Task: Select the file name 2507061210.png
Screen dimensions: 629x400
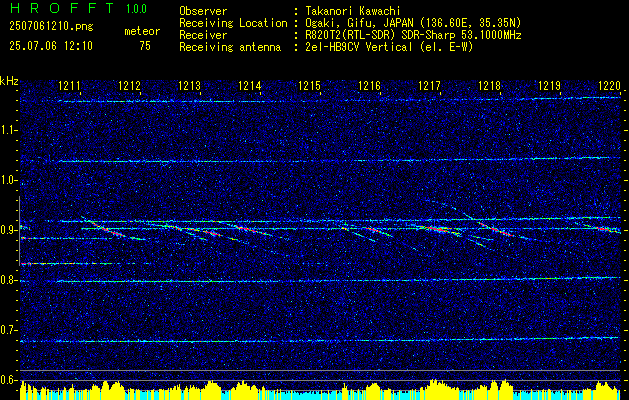Action: [51, 27]
